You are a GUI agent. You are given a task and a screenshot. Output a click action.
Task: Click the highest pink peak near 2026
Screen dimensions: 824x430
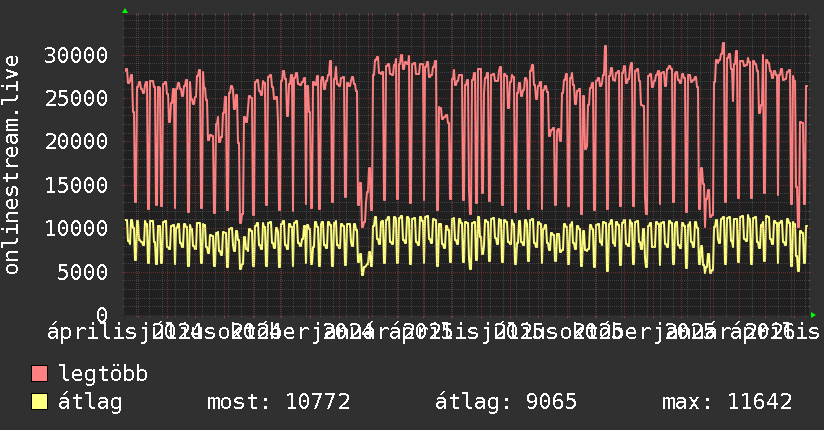tap(723, 44)
